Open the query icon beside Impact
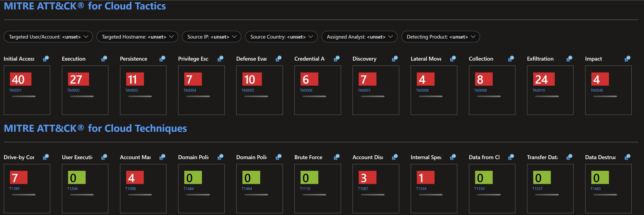644x215 pixels. coord(627,59)
